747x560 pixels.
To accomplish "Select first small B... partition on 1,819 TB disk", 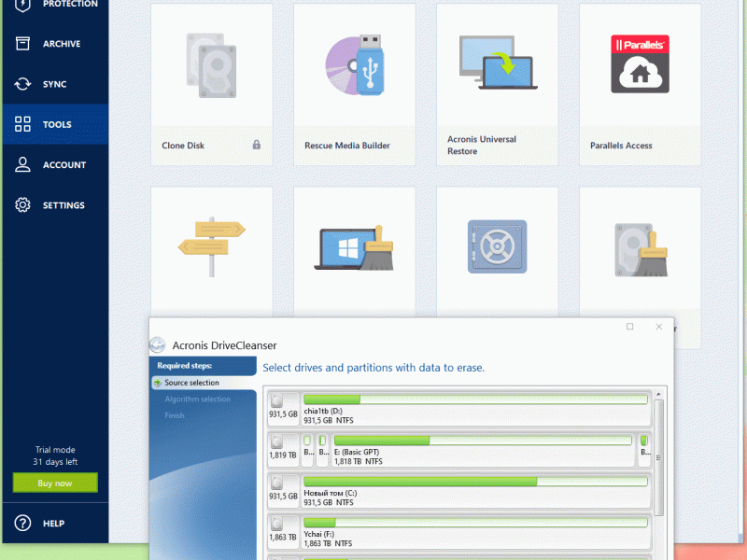I will tap(308, 450).
